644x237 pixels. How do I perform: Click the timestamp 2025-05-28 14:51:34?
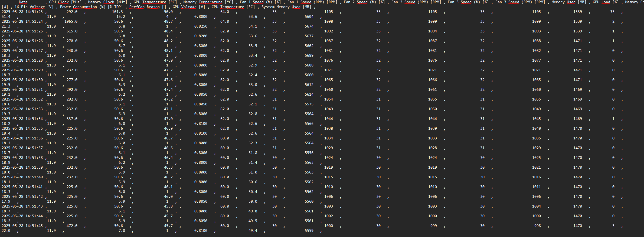pyautogui.click(x=22, y=119)
